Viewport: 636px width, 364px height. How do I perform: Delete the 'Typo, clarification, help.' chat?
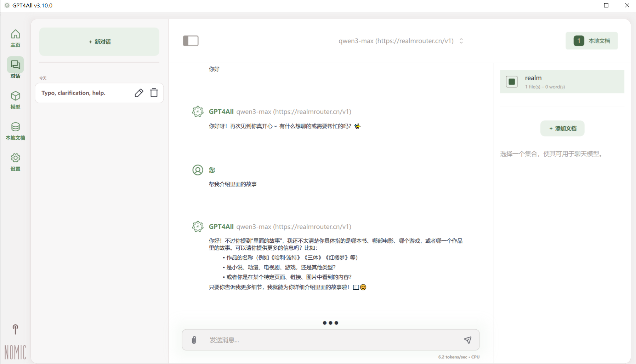point(154,93)
